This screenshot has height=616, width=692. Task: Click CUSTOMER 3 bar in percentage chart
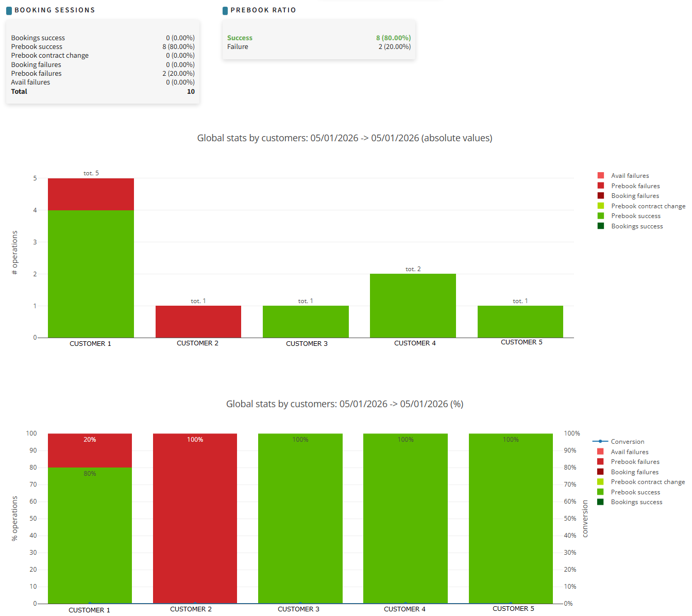(300, 518)
